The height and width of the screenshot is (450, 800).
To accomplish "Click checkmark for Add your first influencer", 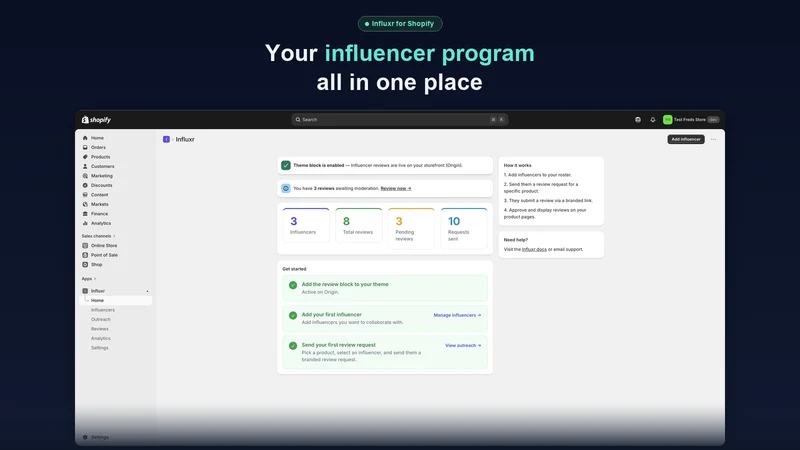I will pyautogui.click(x=293, y=315).
